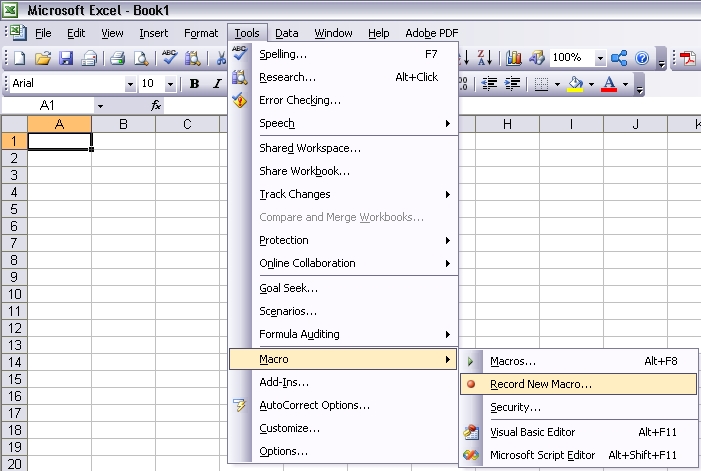Click the Increase Indent icon
Screen dimensions: 701x471
(512, 84)
